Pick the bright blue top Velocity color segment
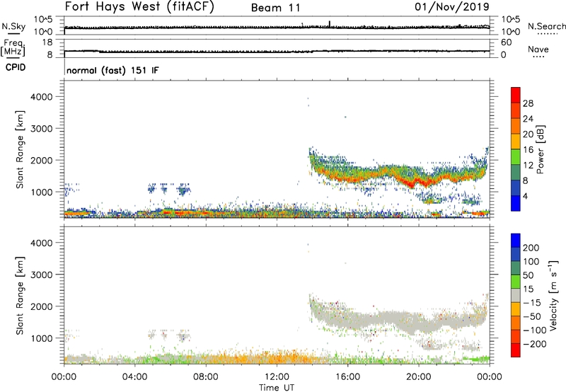This screenshot has height=392, width=566. (x=516, y=241)
